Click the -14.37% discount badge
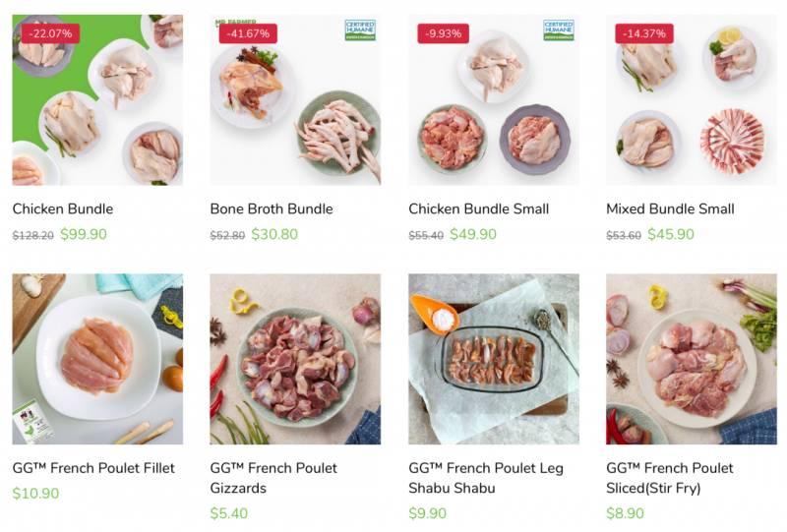This screenshot has height=532, width=787. click(x=644, y=33)
